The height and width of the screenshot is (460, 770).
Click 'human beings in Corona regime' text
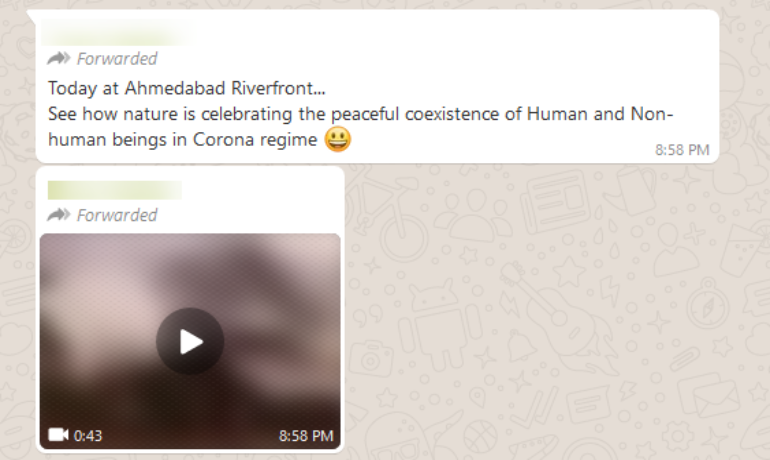183,139
